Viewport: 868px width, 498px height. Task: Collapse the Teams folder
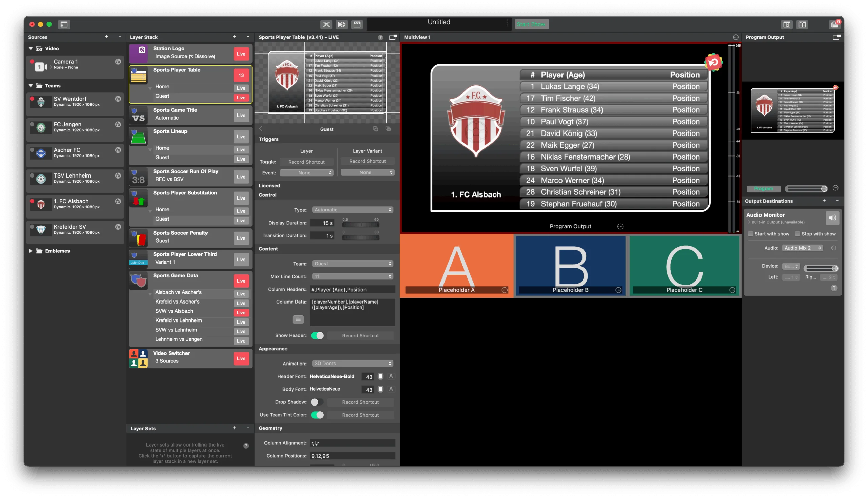pyautogui.click(x=31, y=85)
